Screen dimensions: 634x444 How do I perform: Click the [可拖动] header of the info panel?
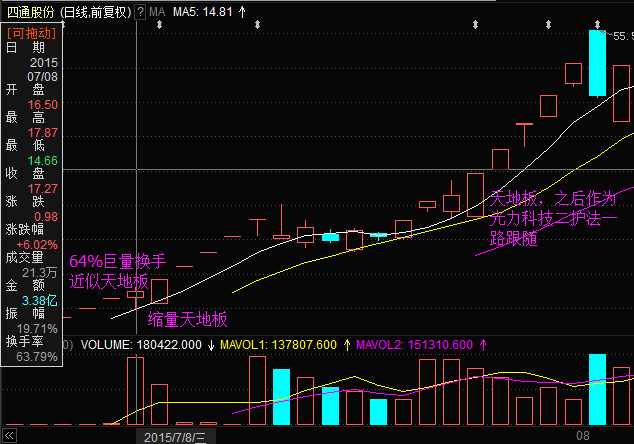(32, 33)
